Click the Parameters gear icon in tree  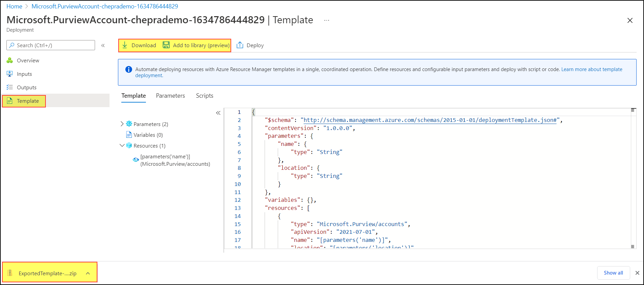click(x=129, y=124)
